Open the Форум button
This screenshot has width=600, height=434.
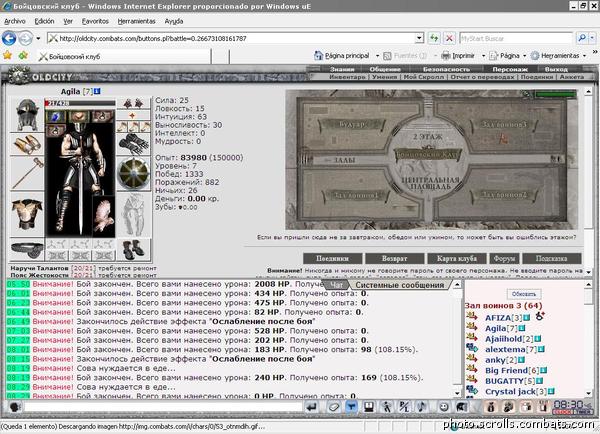[504, 258]
